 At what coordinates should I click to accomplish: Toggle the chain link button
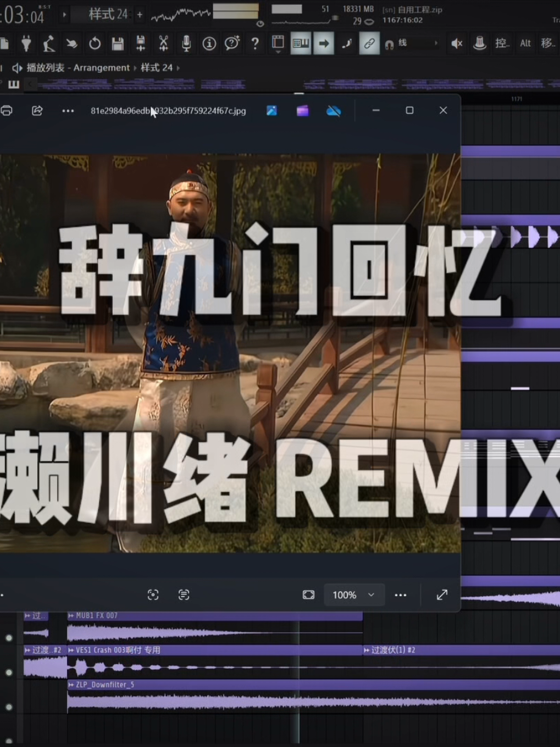(x=369, y=43)
